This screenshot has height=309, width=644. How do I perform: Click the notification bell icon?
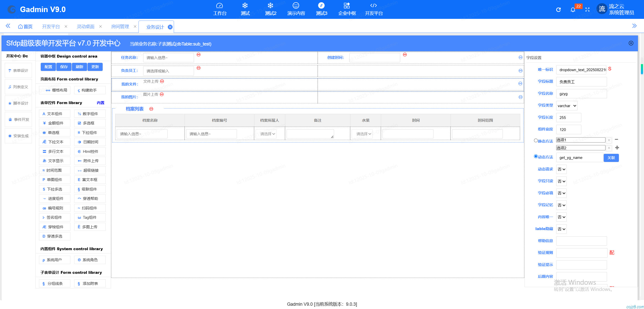573,10
